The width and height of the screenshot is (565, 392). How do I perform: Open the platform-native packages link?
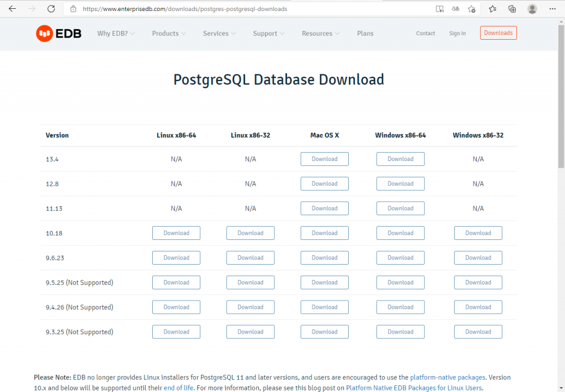[447, 377]
